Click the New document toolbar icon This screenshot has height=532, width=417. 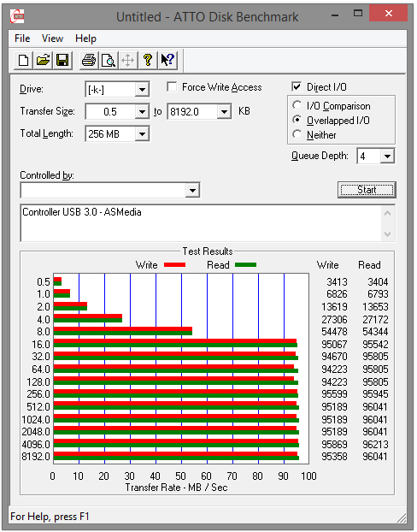coord(23,61)
